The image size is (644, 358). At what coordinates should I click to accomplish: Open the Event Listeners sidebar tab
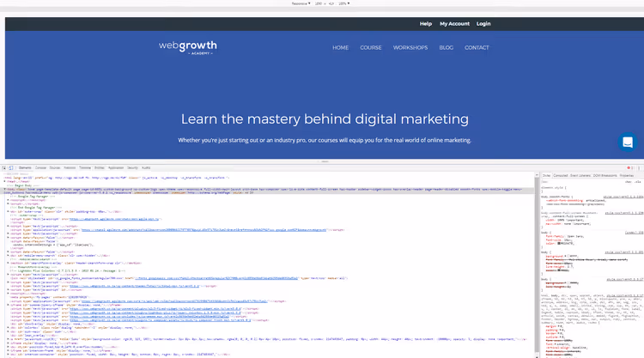(x=580, y=176)
